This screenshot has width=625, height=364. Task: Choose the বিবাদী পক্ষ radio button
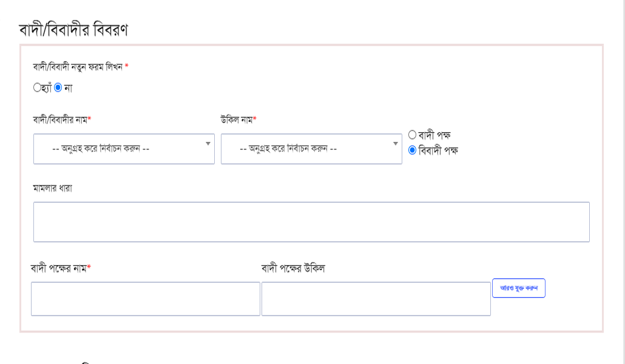point(412,151)
